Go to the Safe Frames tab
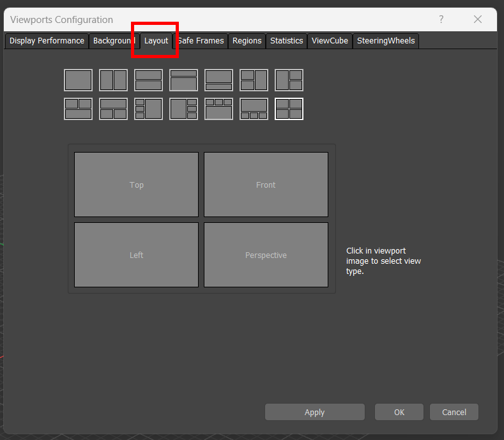This screenshot has height=440, width=504. click(201, 41)
